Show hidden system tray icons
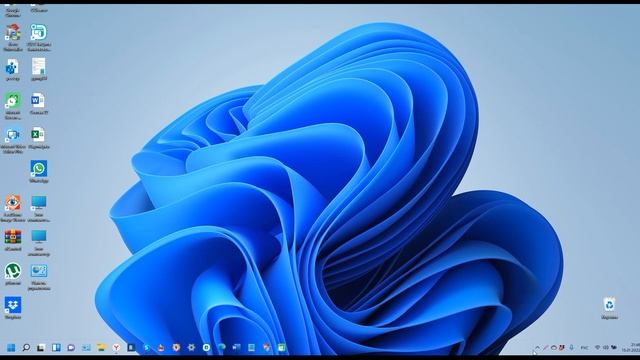Screen dimensions: 640x360 [x=538, y=347]
